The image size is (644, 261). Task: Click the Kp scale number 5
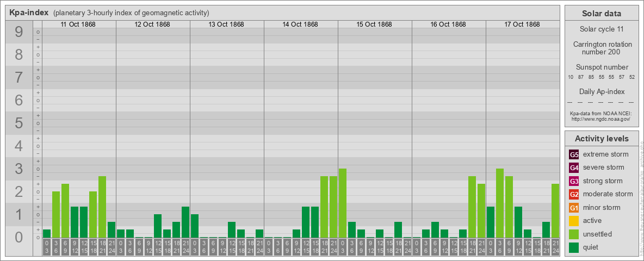coord(19,123)
